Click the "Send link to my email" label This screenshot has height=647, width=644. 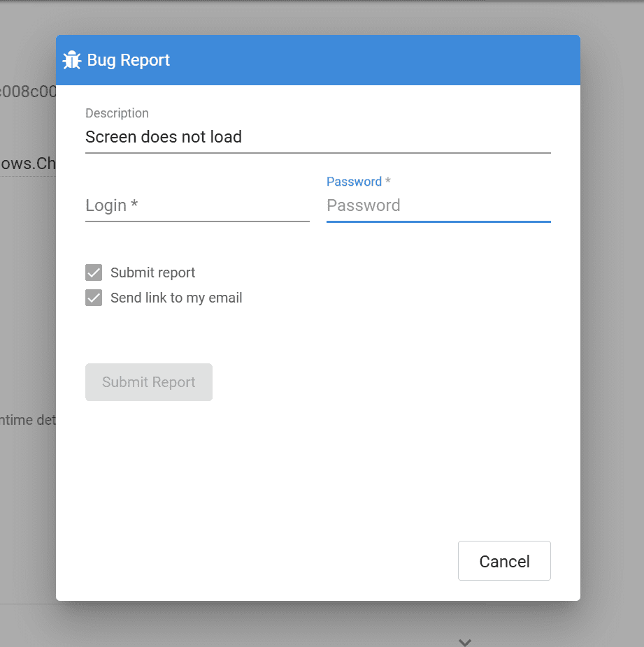pos(176,298)
